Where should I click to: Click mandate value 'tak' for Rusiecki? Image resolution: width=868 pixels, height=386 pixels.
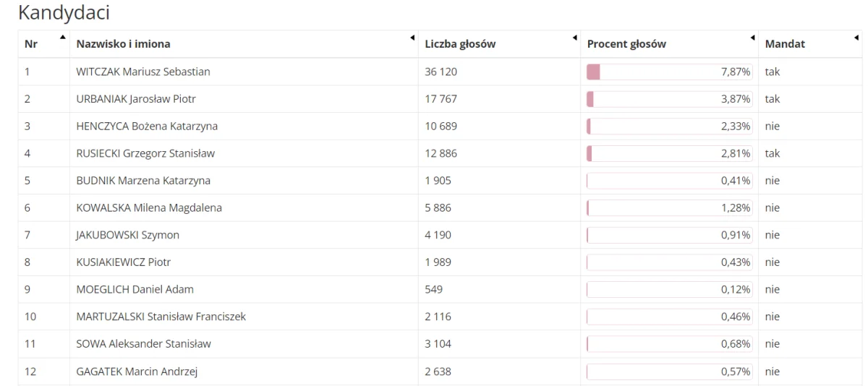(772, 153)
